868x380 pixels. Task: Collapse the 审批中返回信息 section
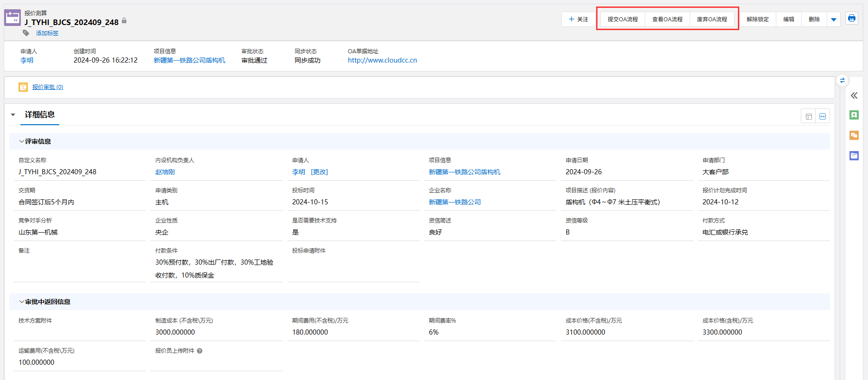(21, 302)
